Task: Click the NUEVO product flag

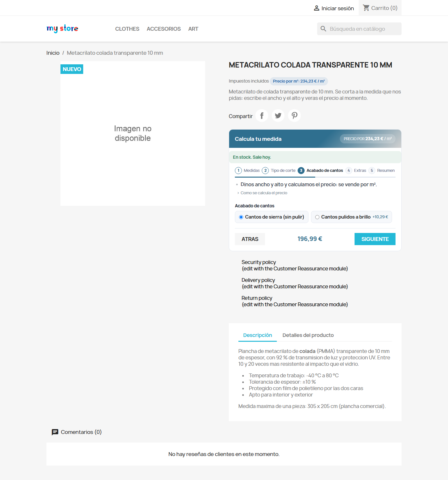Action: coord(72,69)
